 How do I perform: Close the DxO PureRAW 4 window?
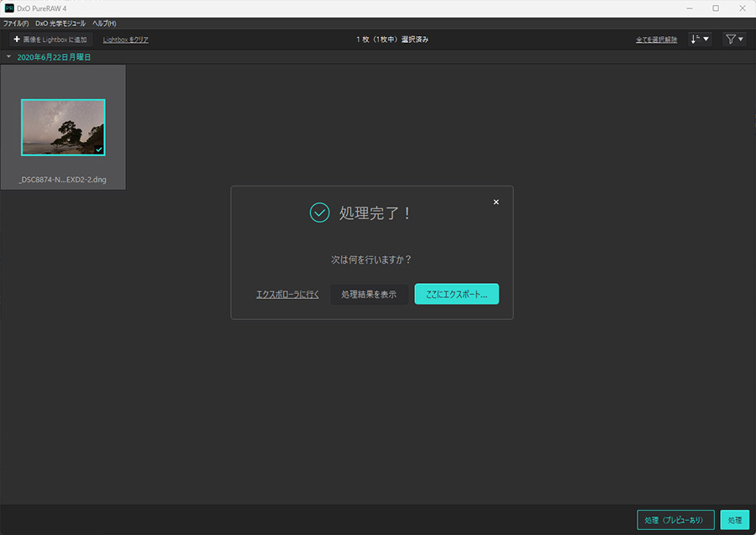coord(742,8)
